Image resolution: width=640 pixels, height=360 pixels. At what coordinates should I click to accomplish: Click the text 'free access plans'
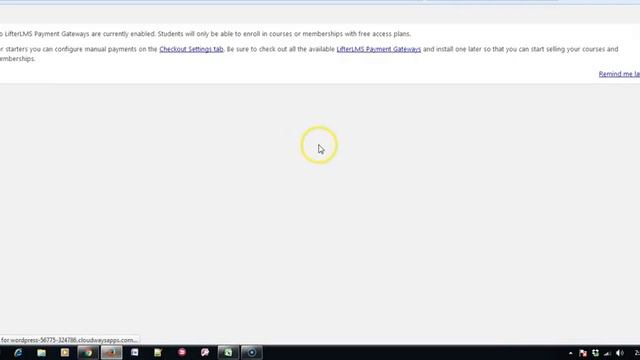[384, 34]
